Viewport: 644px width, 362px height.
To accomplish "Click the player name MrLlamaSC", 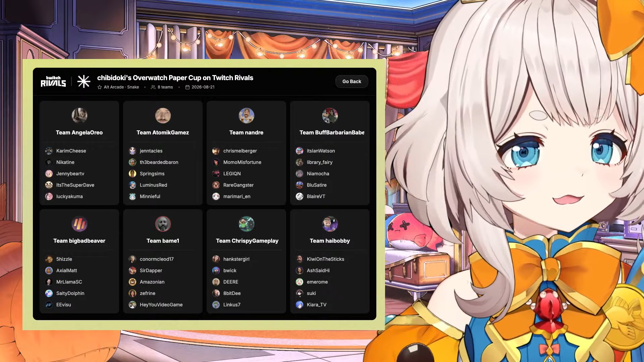I will coord(69,282).
